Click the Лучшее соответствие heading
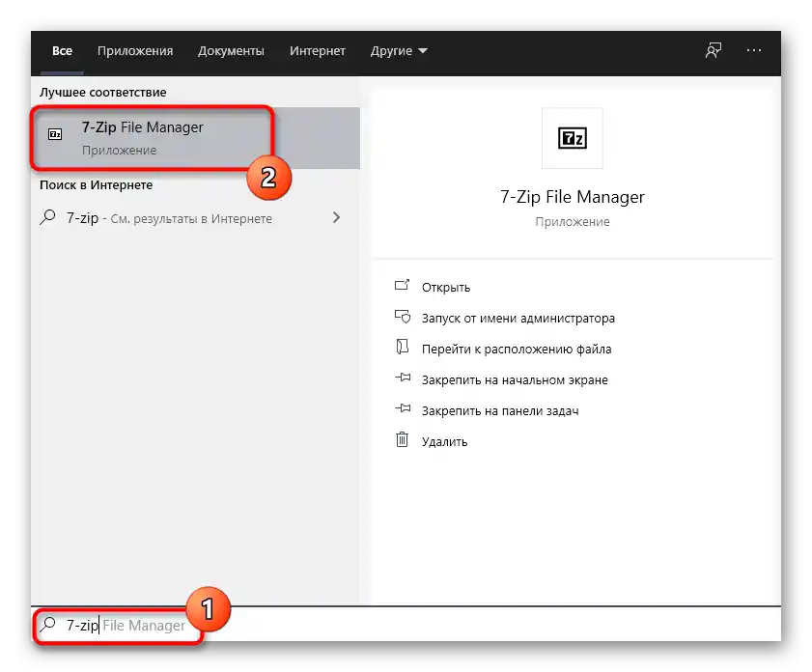 [103, 92]
